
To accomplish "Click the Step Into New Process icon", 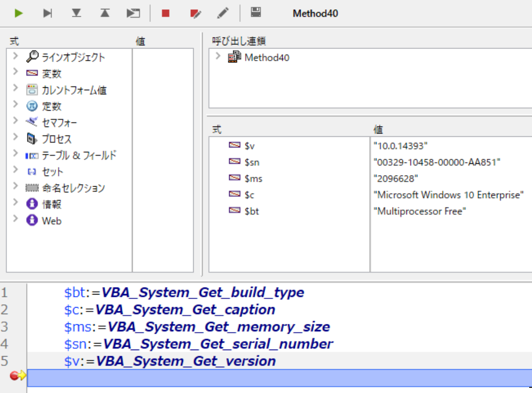I will coord(133,13).
